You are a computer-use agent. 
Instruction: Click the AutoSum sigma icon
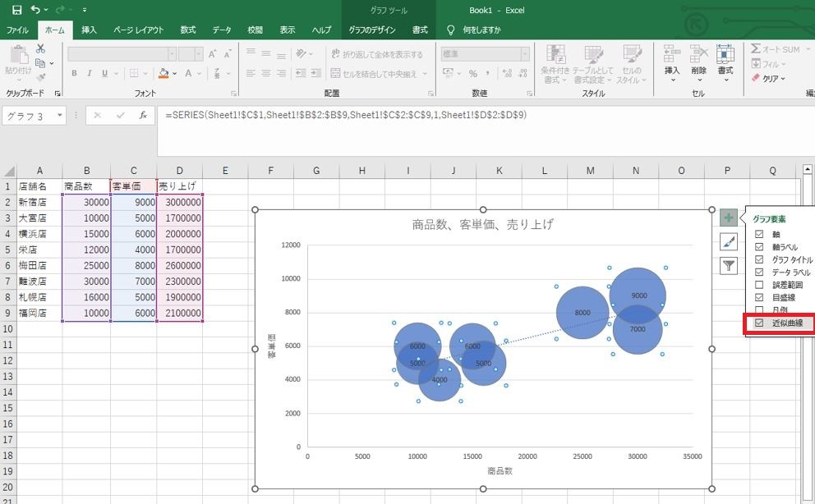pyautogui.click(x=756, y=48)
